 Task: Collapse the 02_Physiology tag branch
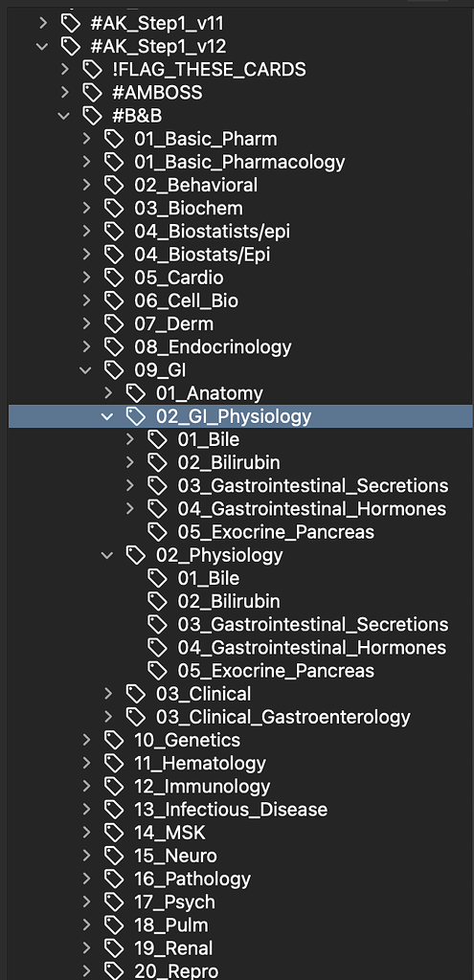107,555
